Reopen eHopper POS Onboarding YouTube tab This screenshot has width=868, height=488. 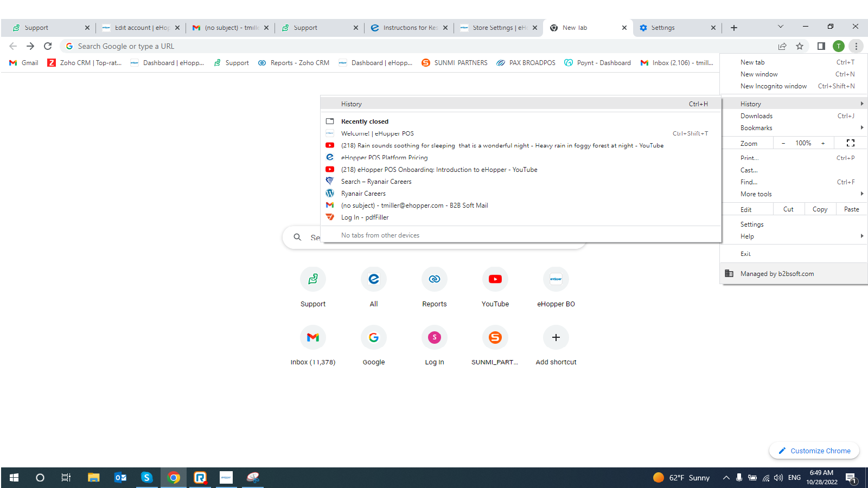click(521, 170)
